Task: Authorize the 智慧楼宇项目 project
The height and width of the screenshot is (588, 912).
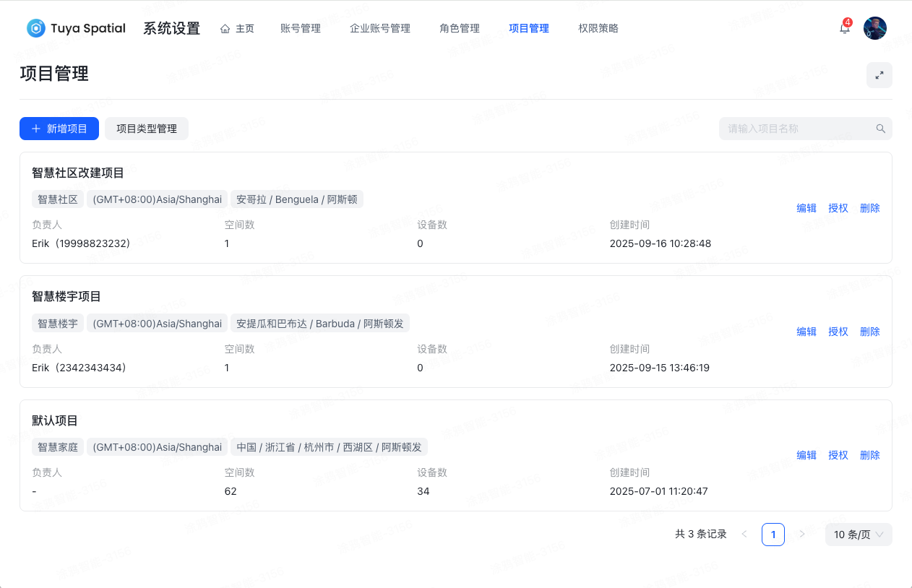Action: click(x=838, y=332)
